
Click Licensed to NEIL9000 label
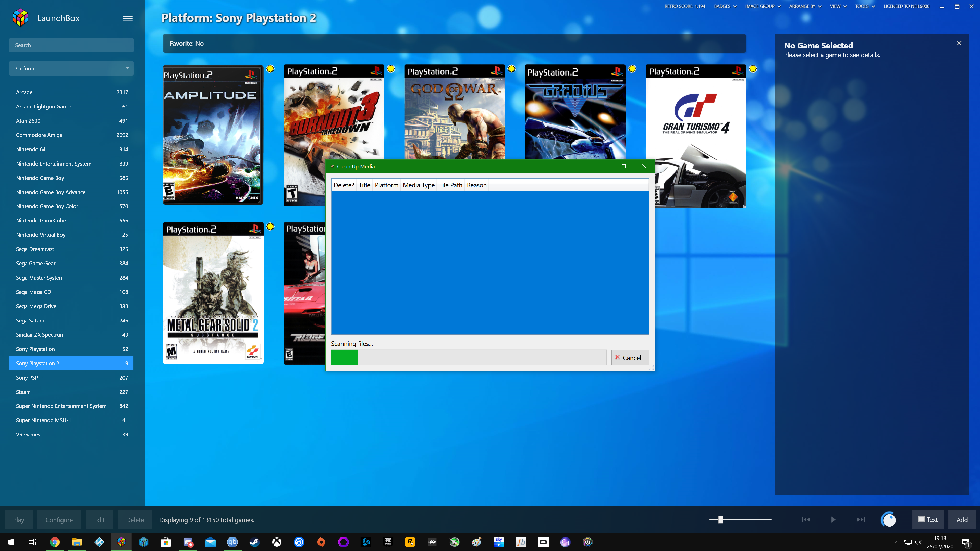tap(906, 6)
